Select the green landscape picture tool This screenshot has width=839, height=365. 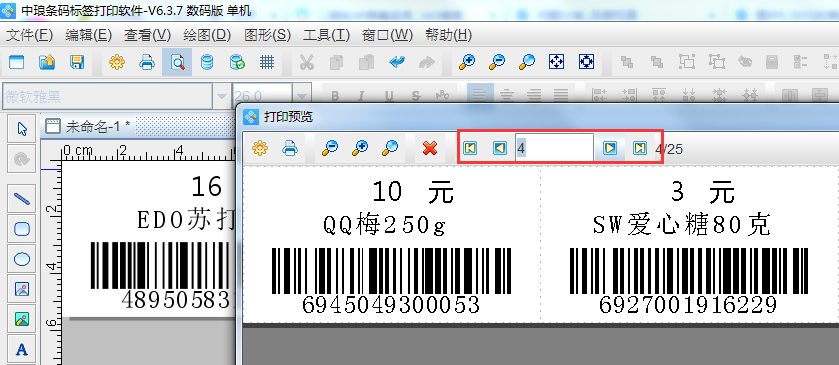(22, 320)
